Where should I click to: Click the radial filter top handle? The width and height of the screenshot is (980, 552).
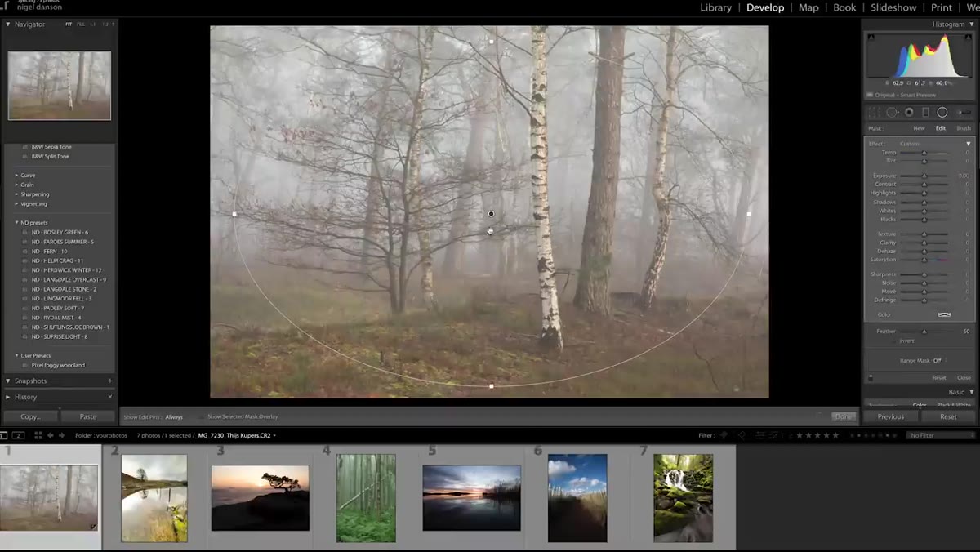click(491, 42)
